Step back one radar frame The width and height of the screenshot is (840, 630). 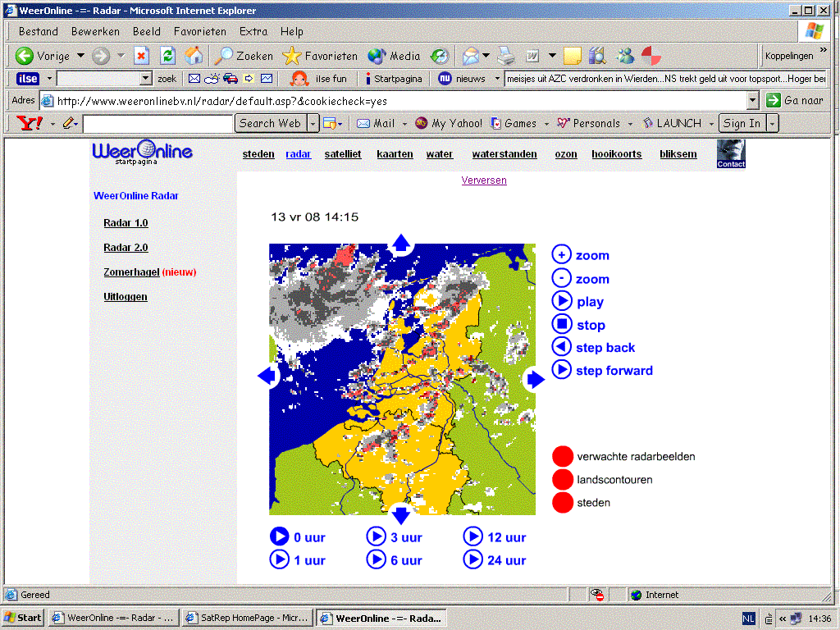(x=561, y=347)
